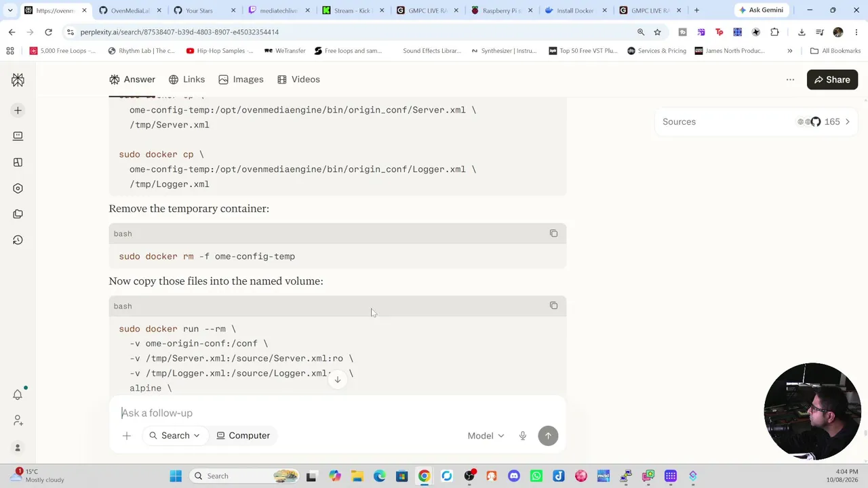Go back to previous page
The image size is (868, 488).
[12, 32]
